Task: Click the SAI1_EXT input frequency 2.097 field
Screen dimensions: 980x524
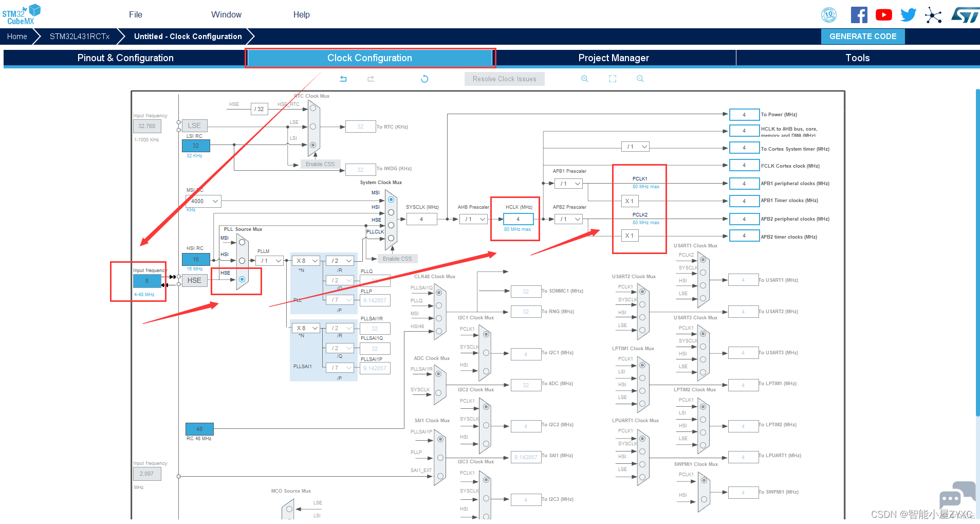Action: tap(147, 474)
